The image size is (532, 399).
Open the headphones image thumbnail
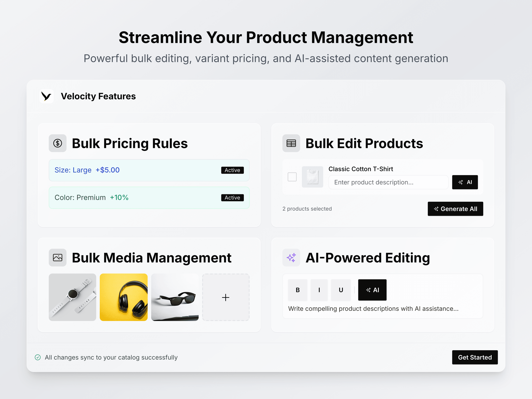123,297
